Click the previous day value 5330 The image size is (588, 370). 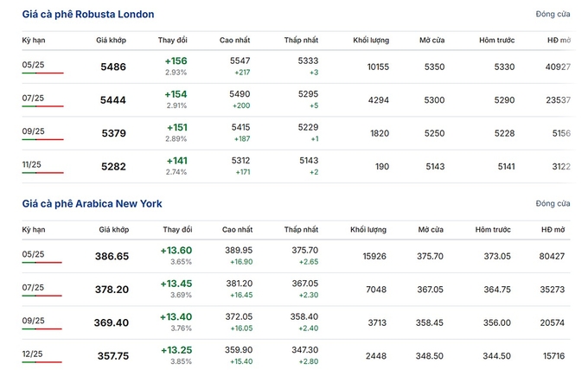click(504, 67)
